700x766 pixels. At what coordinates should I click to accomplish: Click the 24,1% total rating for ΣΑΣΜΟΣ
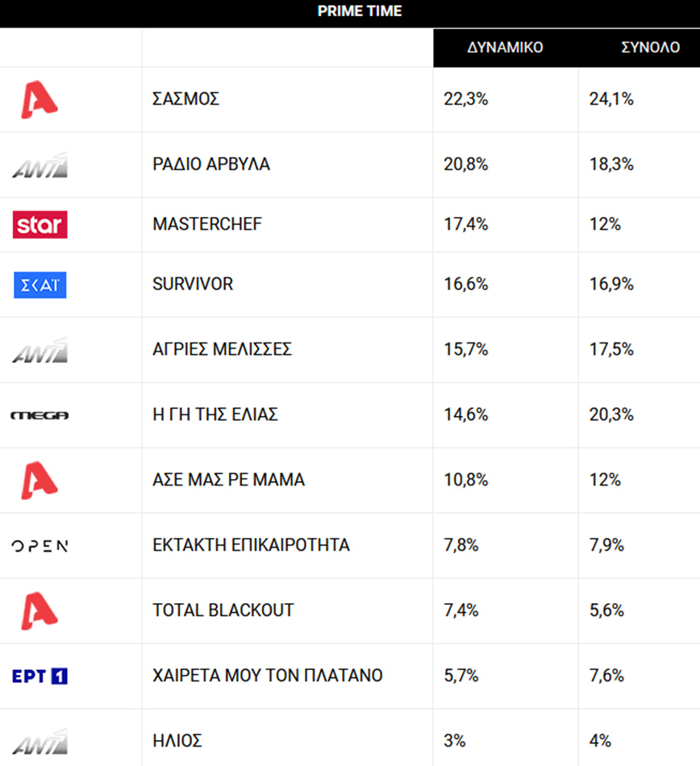[x=612, y=100]
